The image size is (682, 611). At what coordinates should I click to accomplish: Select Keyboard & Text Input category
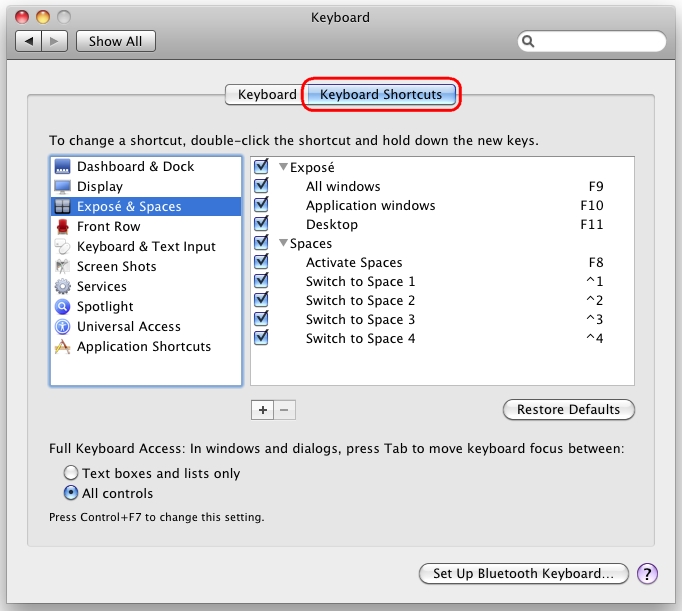146,247
